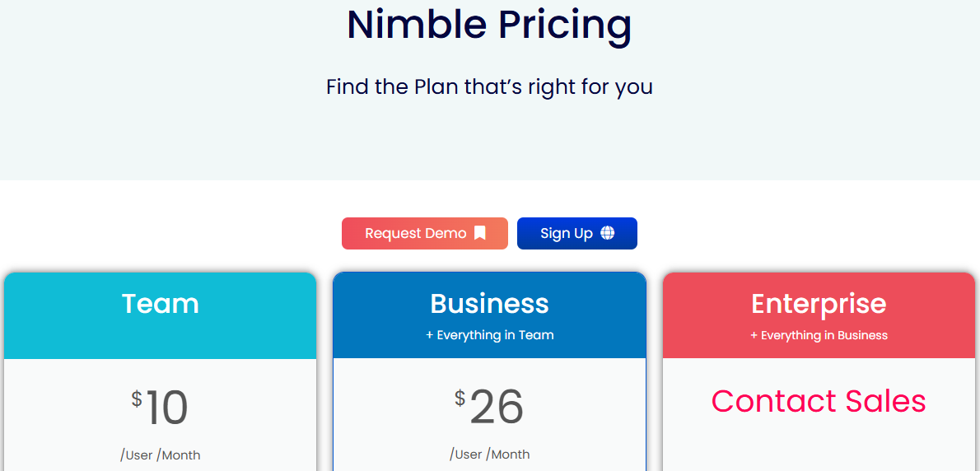The width and height of the screenshot is (980, 471).
Task: Click /User /Month under Business price
Action: [x=489, y=455]
